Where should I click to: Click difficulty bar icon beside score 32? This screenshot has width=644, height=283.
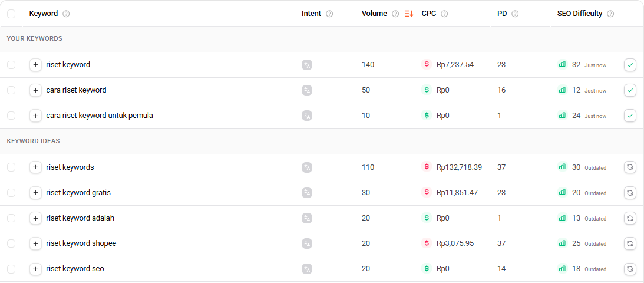pyautogui.click(x=562, y=64)
